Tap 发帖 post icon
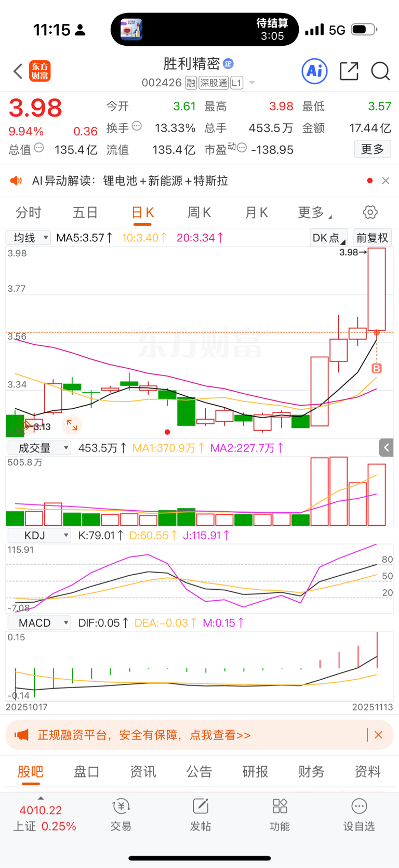Image resolution: width=399 pixels, height=868 pixels. 201,815
